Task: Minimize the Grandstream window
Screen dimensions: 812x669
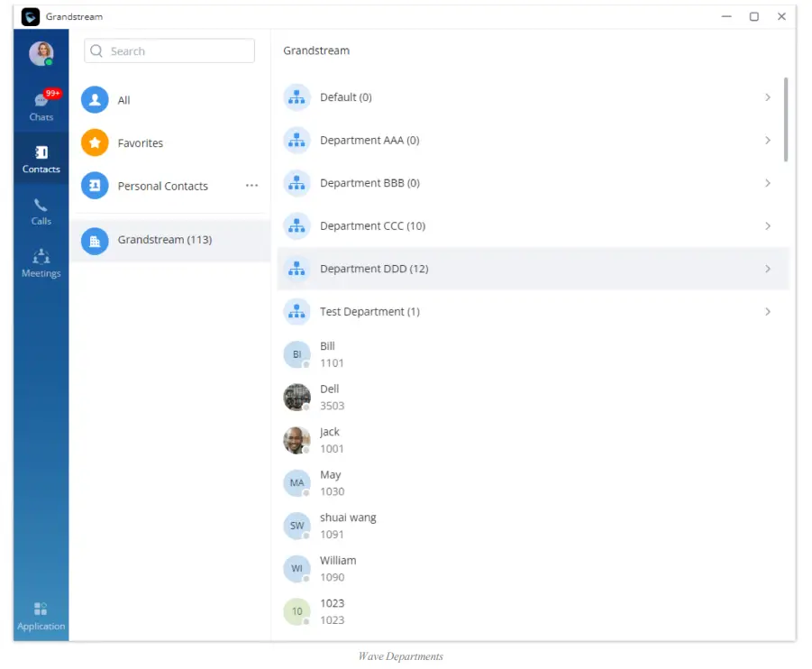Action: point(726,16)
